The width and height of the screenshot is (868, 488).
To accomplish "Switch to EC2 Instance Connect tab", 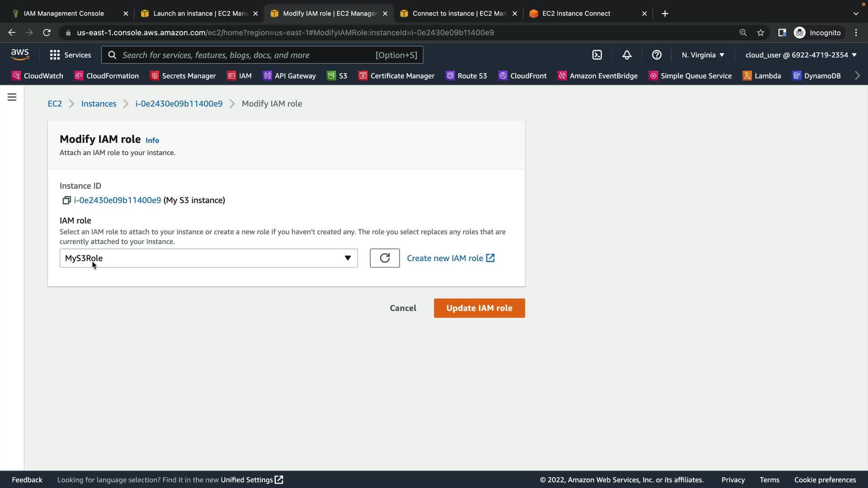I will pyautogui.click(x=576, y=14).
